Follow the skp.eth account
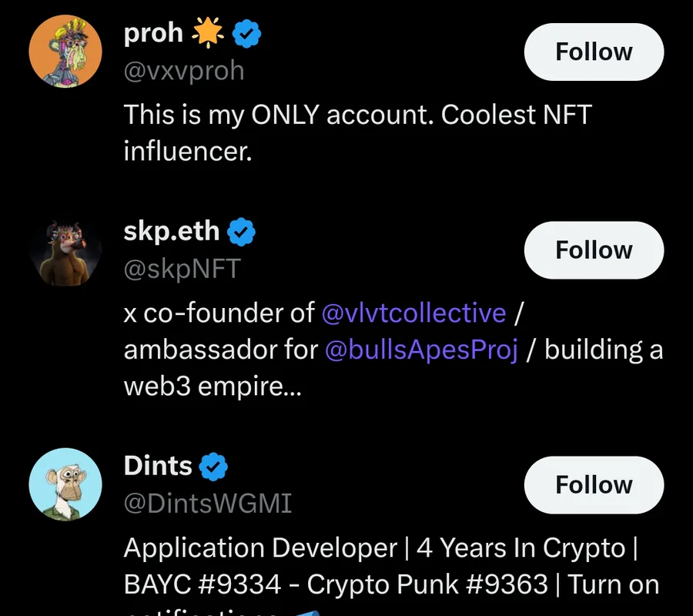 pyautogui.click(x=594, y=250)
